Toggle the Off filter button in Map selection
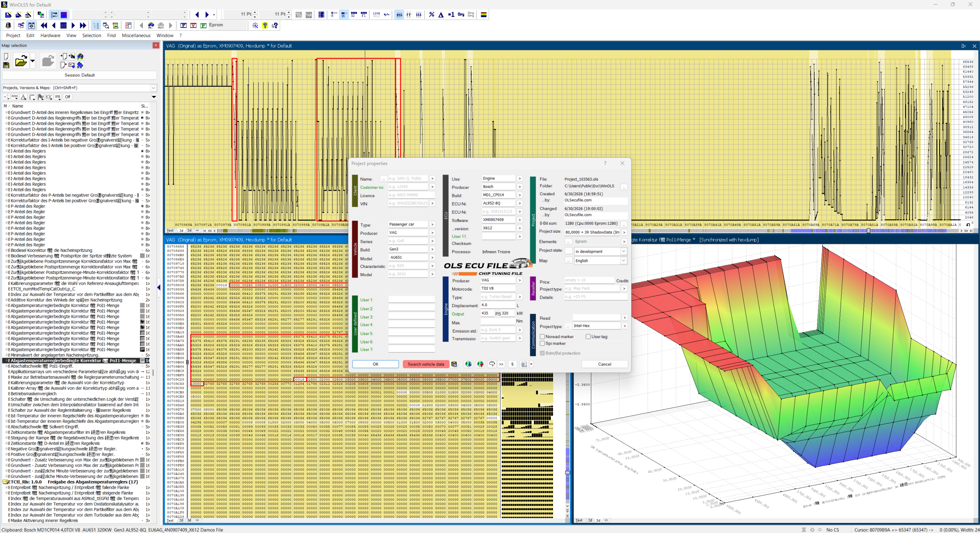980x533 pixels. click(x=67, y=97)
